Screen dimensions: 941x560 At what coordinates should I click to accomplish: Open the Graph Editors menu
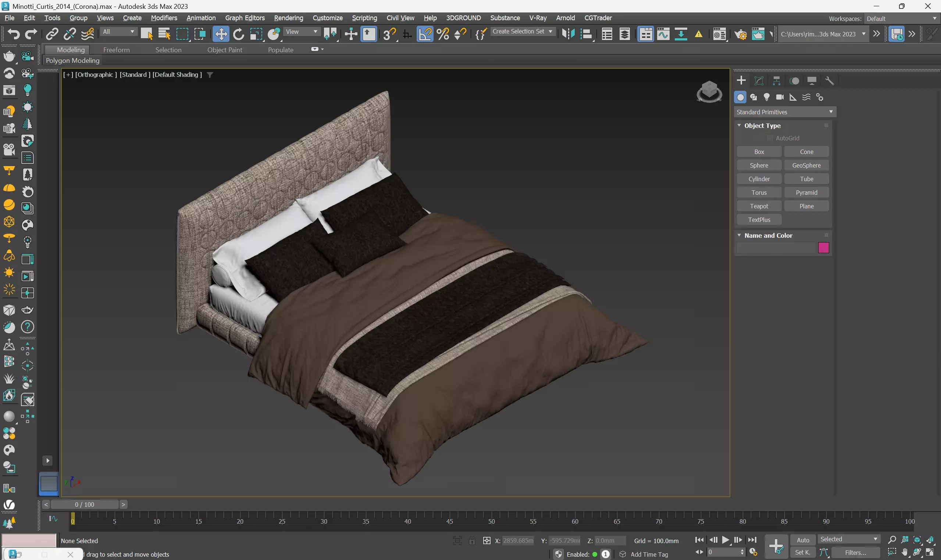(245, 18)
